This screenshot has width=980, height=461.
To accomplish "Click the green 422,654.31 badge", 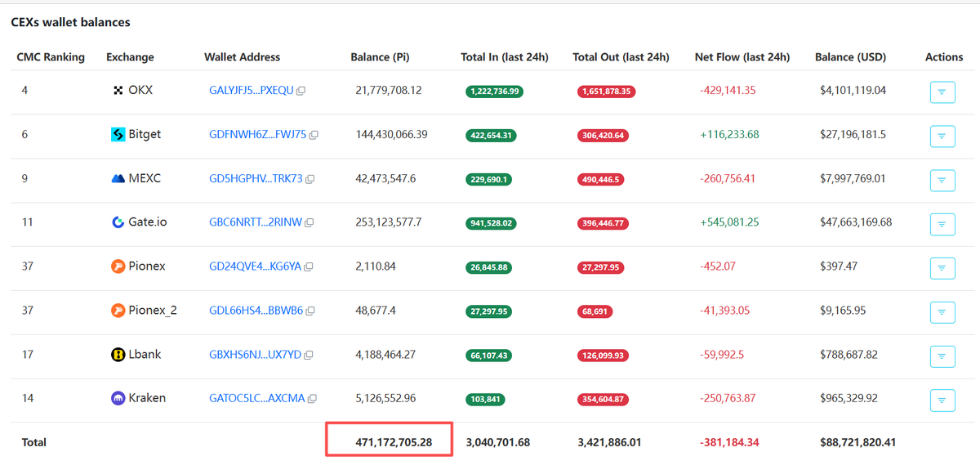I will [x=491, y=136].
